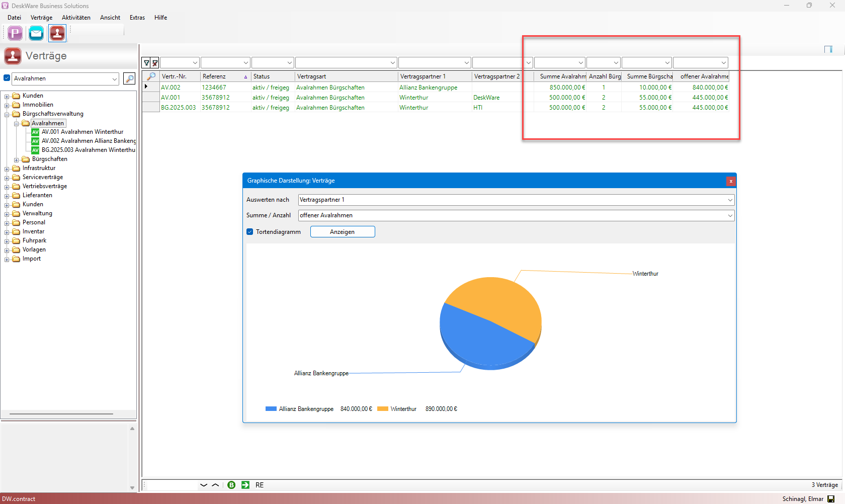Open filter dropdown above Vertragsart column
This screenshot has width=845, height=504.
[393, 63]
